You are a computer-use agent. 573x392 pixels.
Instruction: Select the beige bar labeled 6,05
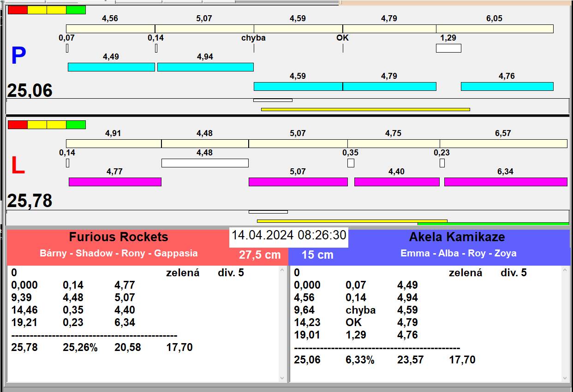[495, 29]
